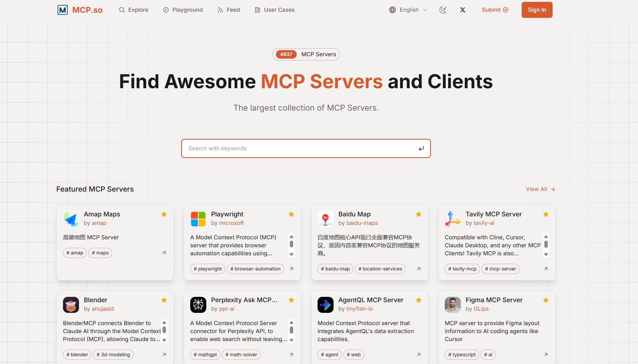Click the MCP.so logo icon
The height and width of the screenshot is (364, 638).
[63, 10]
